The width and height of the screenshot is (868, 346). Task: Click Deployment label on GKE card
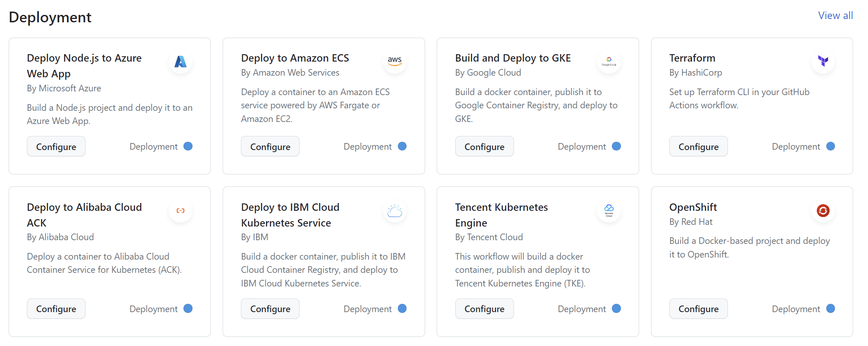coord(582,147)
